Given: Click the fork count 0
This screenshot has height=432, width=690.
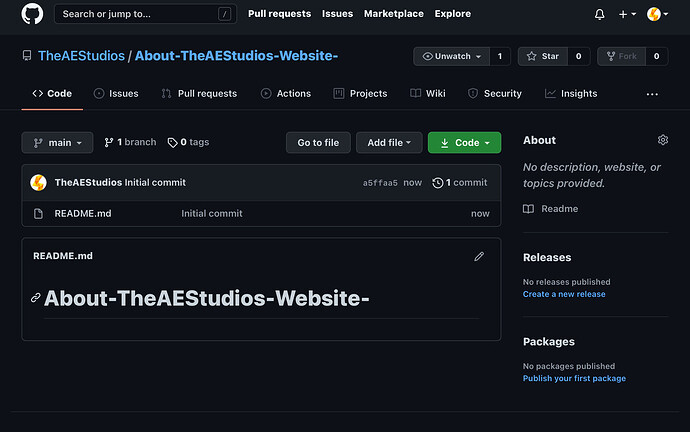Looking at the screenshot, I should coord(657,56).
